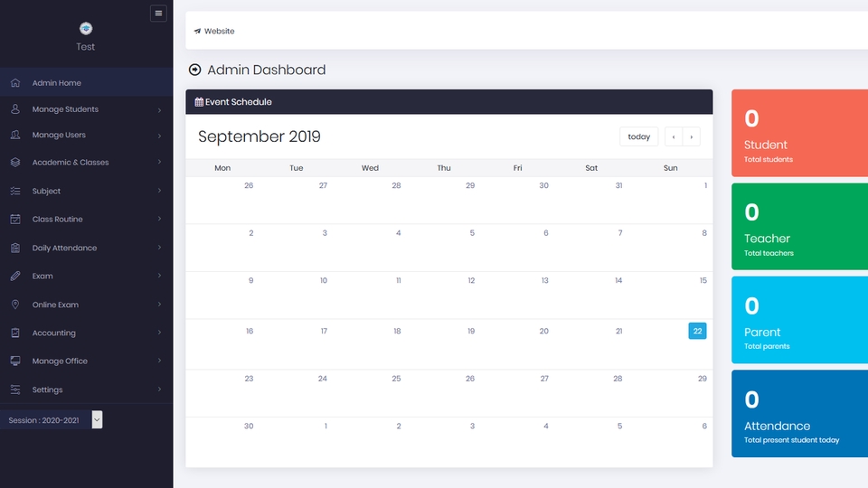This screenshot has height=488, width=868.
Task: Click the Online Exam icon
Action: pyautogui.click(x=15, y=305)
